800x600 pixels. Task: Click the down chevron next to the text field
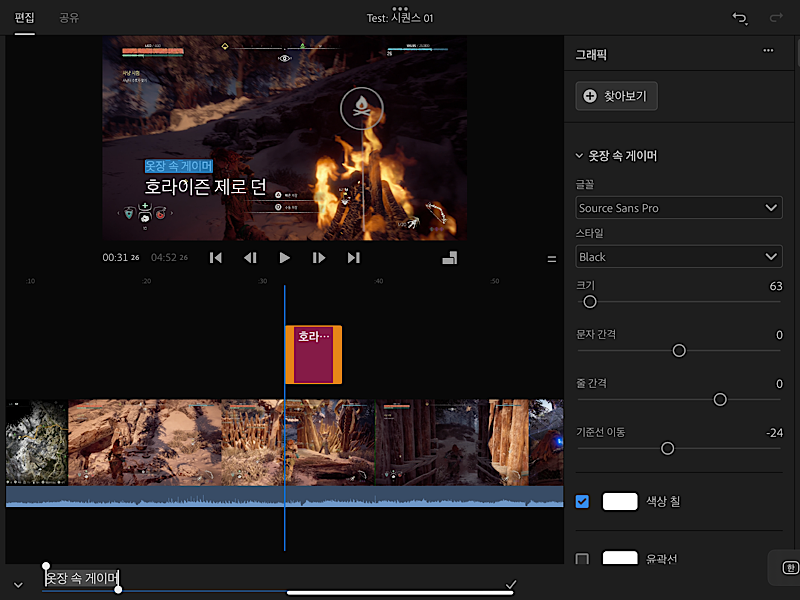(18, 585)
